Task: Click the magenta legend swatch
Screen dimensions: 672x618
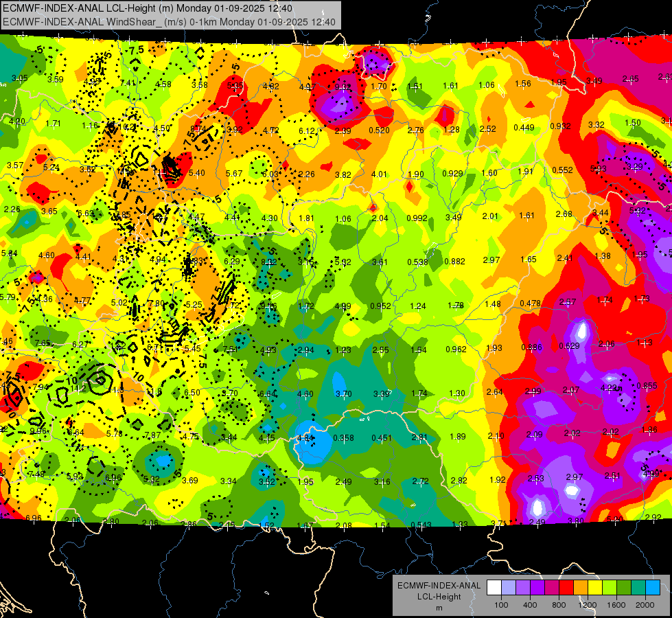Action: click(x=552, y=588)
